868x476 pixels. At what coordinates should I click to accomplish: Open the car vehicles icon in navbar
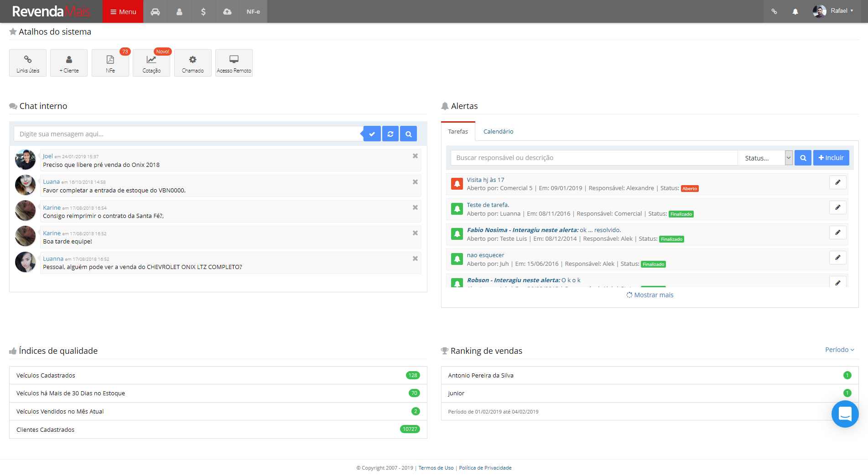coord(155,11)
